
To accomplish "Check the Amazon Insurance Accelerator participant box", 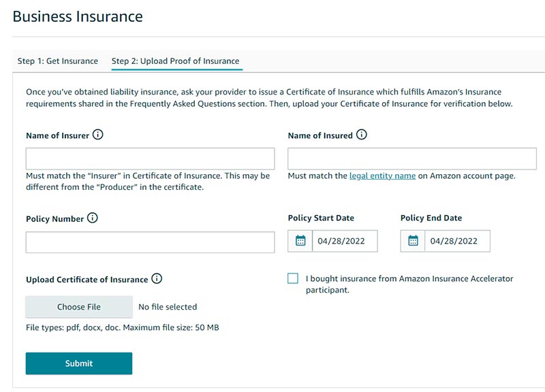I will pyautogui.click(x=293, y=278).
